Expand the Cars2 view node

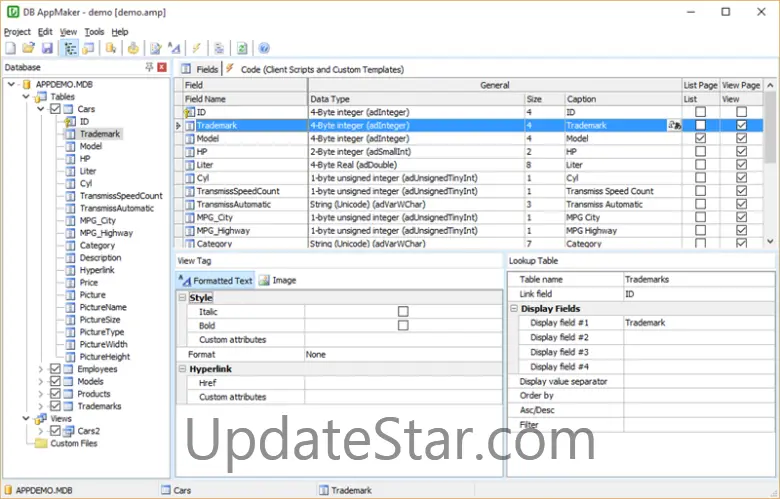coord(41,431)
